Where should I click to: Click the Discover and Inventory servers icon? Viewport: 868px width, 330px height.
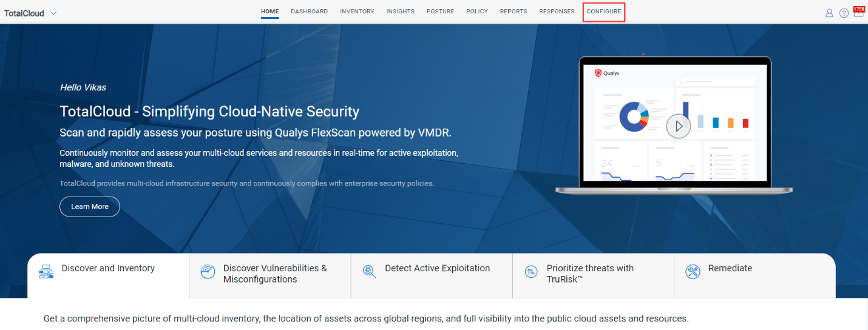tap(46, 271)
